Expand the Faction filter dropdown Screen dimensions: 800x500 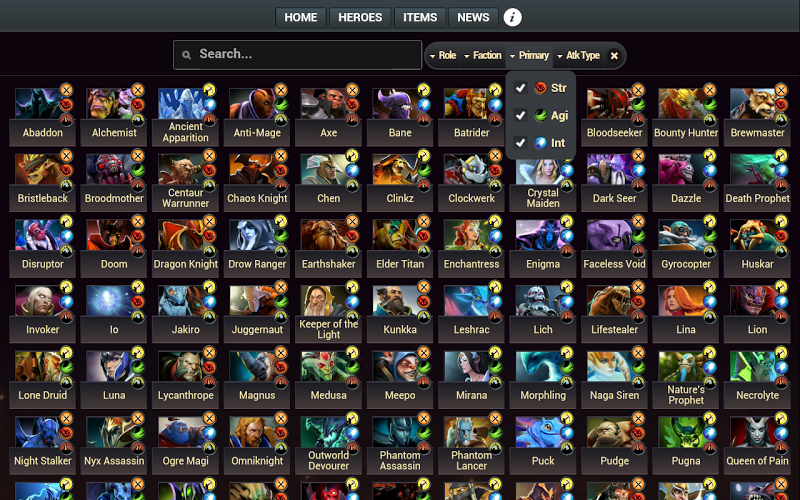point(482,56)
